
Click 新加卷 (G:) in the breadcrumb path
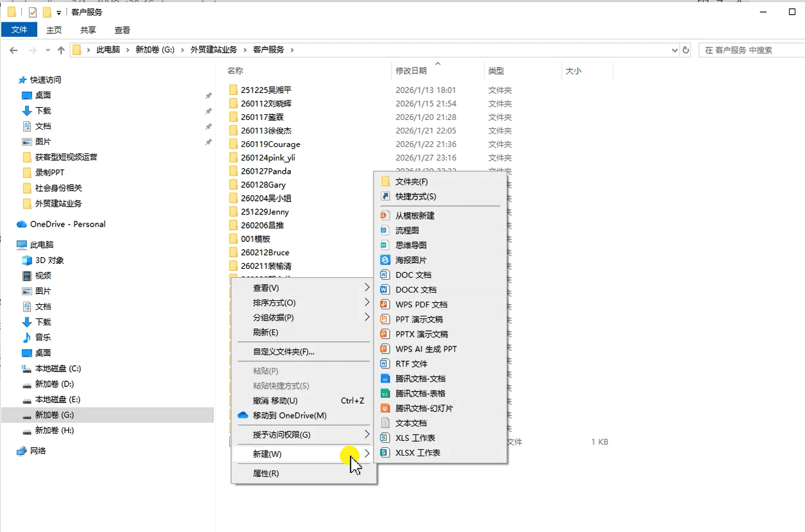(x=155, y=49)
